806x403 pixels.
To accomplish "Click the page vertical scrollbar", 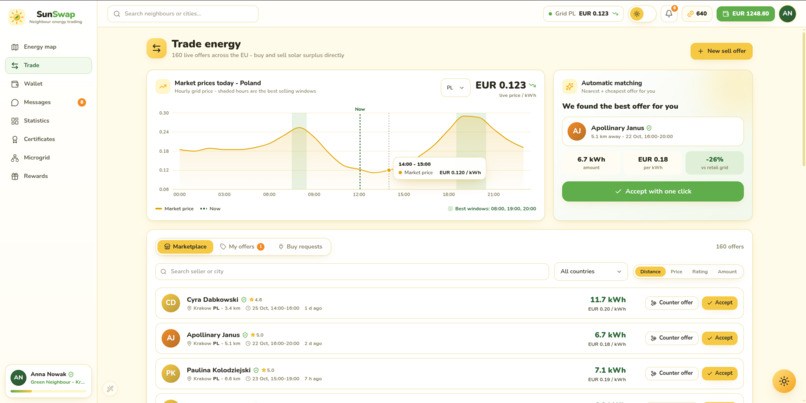I will pyautogui.click(x=803, y=98).
